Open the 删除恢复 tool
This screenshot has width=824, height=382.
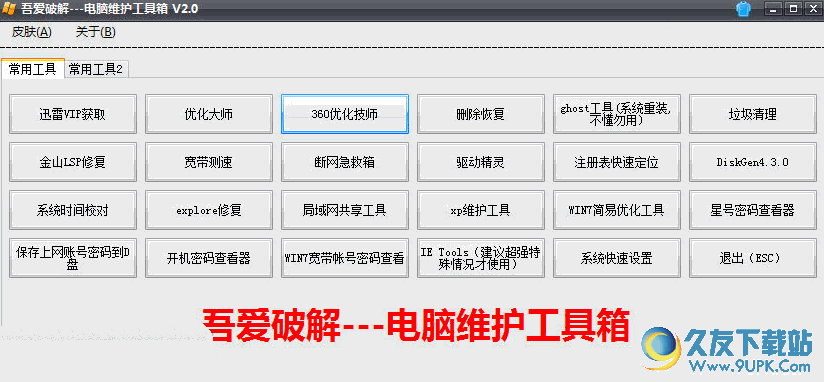click(481, 114)
